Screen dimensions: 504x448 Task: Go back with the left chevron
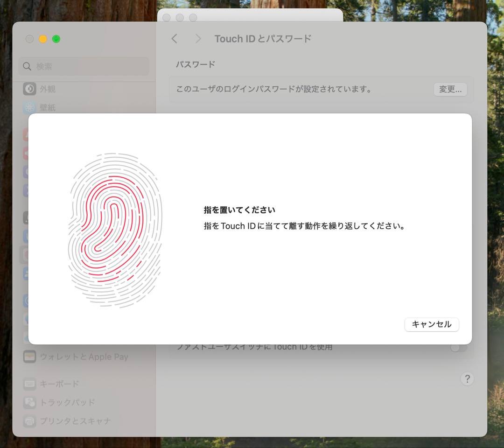(x=175, y=39)
